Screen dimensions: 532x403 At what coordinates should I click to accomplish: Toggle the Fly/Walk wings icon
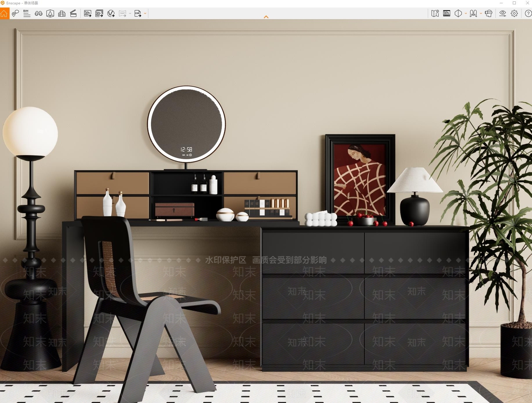[x=473, y=13]
